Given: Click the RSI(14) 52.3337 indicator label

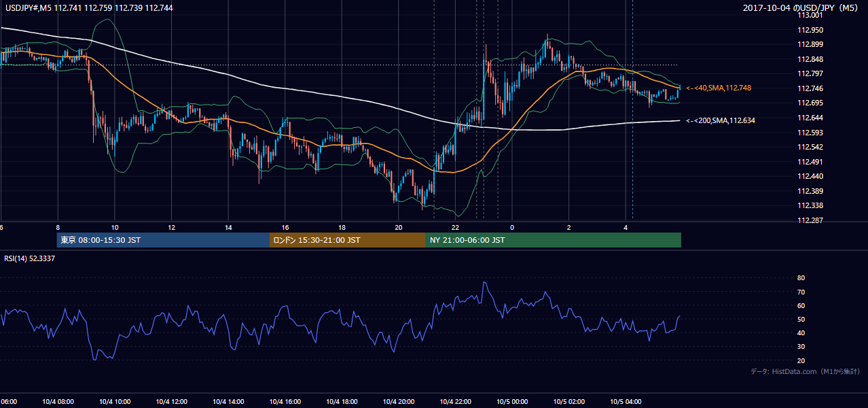Looking at the screenshot, I should (30, 258).
